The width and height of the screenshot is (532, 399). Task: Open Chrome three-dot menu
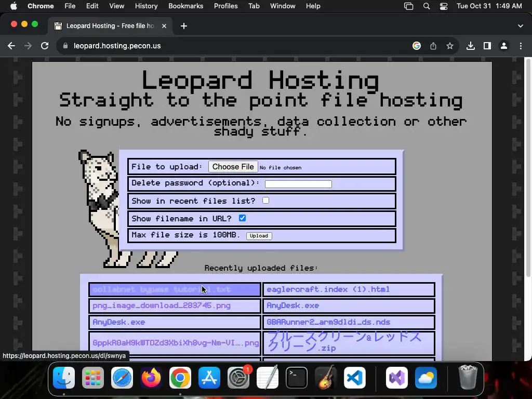[521, 46]
